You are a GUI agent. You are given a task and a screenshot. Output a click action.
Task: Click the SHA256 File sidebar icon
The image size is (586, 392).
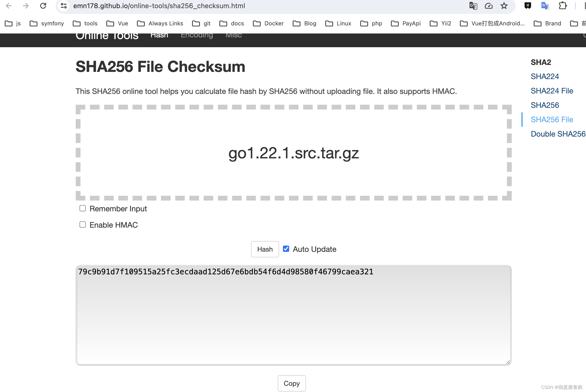[552, 119]
